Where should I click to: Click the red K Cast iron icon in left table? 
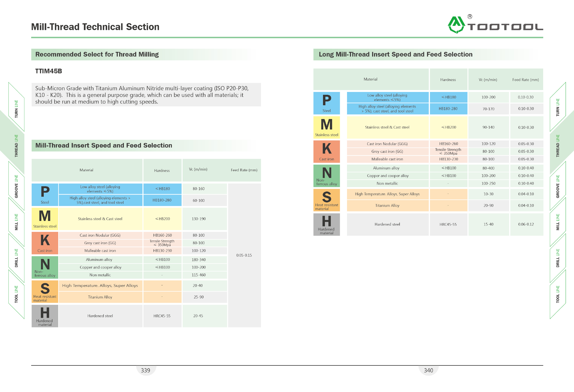point(45,243)
